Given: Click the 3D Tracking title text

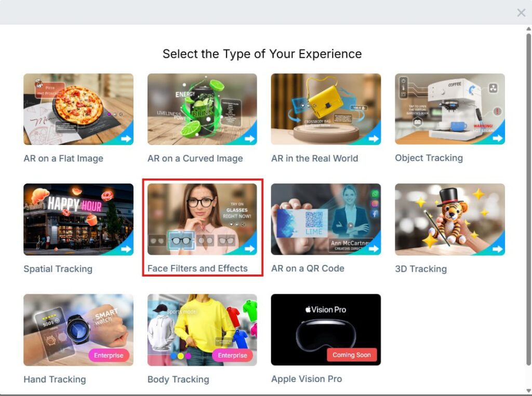Looking at the screenshot, I should [421, 269].
